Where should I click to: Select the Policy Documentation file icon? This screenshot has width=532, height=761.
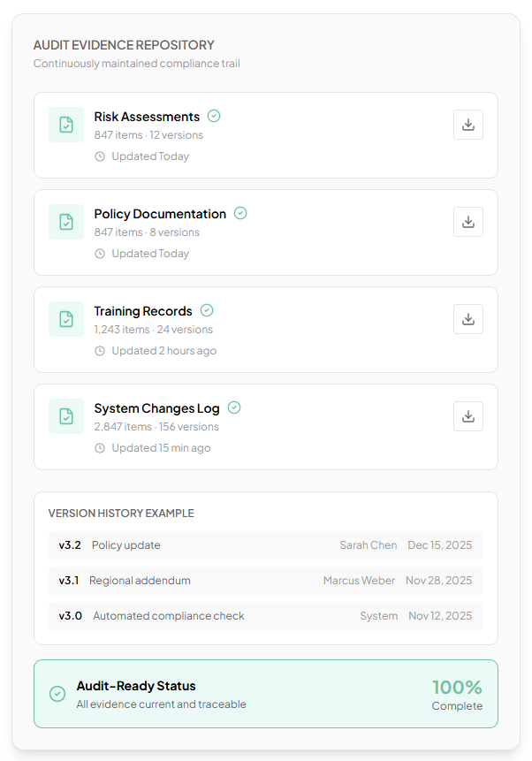tap(66, 222)
